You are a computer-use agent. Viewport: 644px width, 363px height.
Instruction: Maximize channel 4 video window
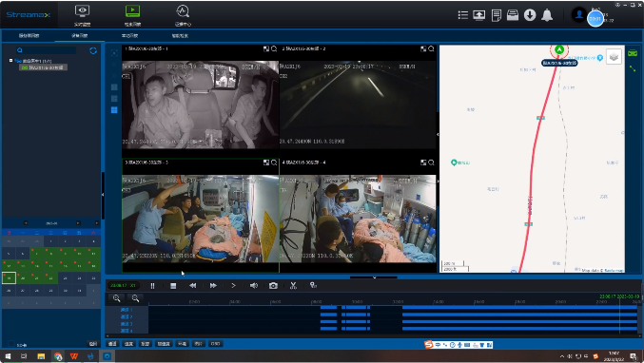point(423,162)
